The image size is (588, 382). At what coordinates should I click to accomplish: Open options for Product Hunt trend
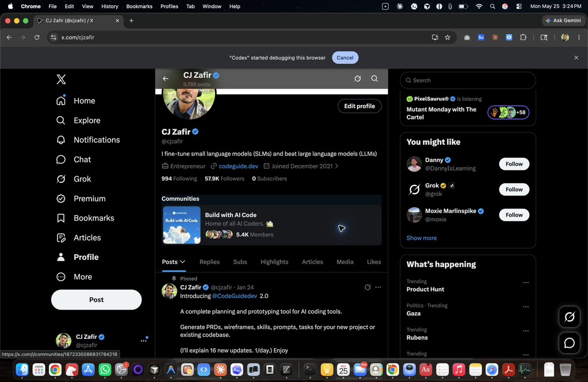pos(526,282)
